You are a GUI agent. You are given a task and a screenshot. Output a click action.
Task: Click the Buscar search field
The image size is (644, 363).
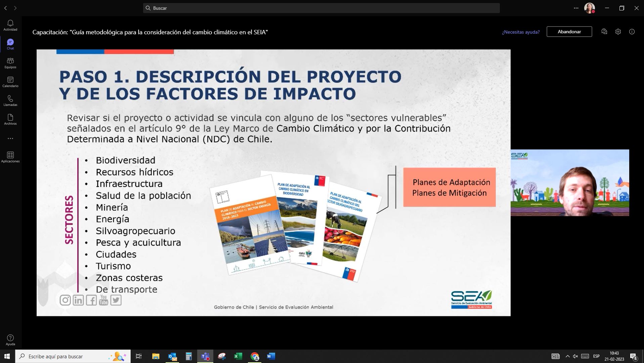tap(321, 8)
